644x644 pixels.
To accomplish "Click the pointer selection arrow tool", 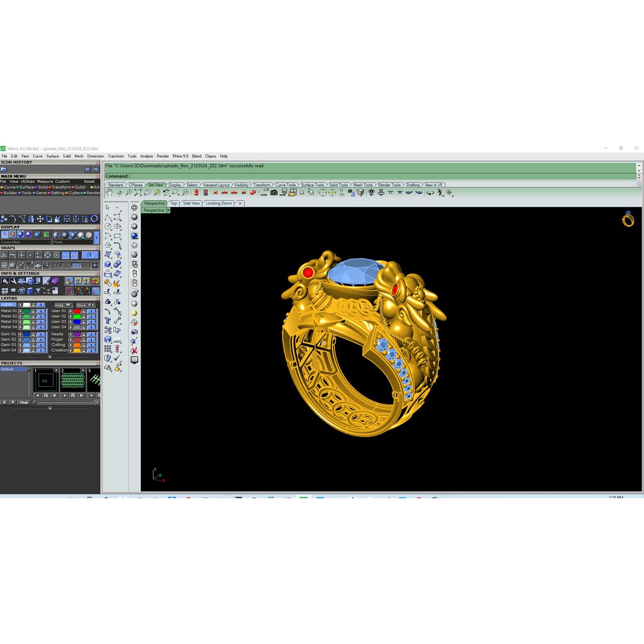I will 108,208.
